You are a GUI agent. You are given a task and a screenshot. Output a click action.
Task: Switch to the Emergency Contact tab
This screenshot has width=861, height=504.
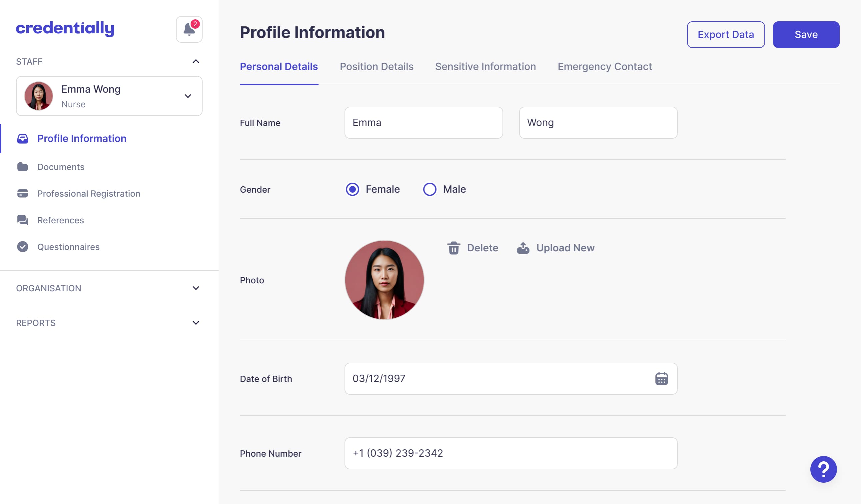tap(604, 67)
